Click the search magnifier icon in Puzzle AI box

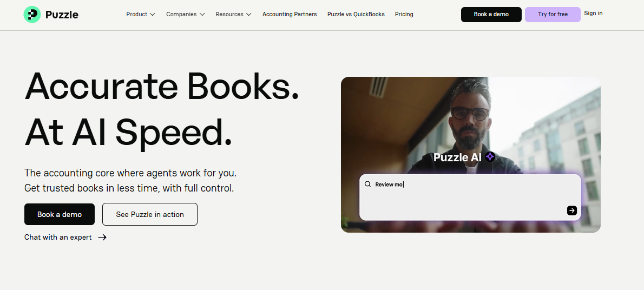coord(367,184)
